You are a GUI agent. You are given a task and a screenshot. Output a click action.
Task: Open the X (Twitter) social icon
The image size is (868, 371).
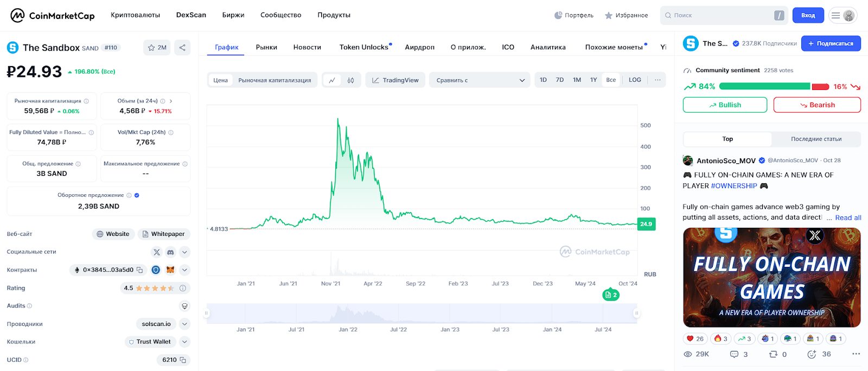click(x=157, y=252)
